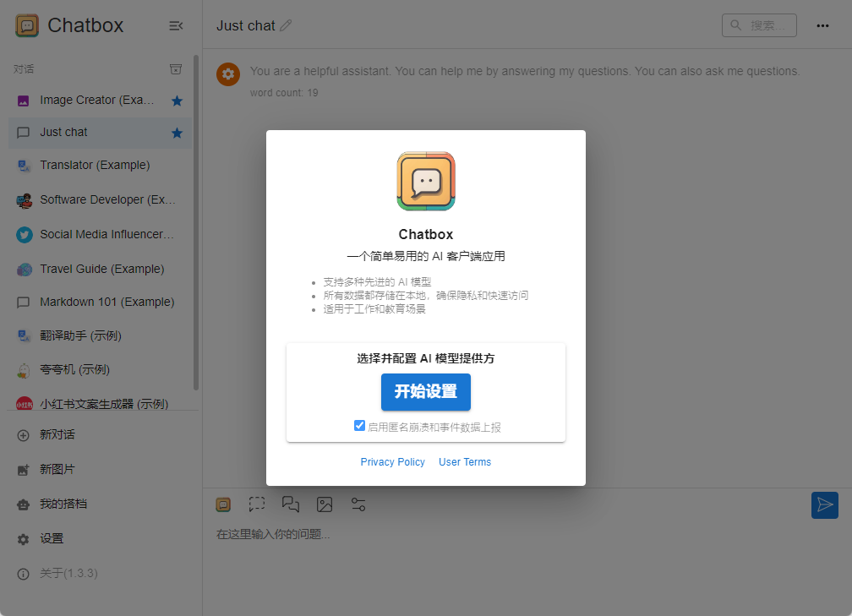Click the Image Creator purple icon
852x616 pixels.
pos(24,101)
